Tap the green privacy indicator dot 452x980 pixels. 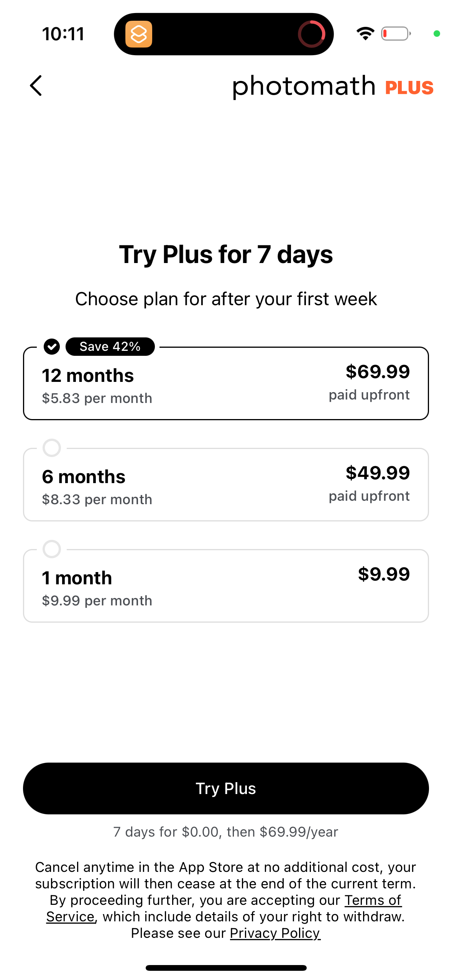click(x=437, y=34)
